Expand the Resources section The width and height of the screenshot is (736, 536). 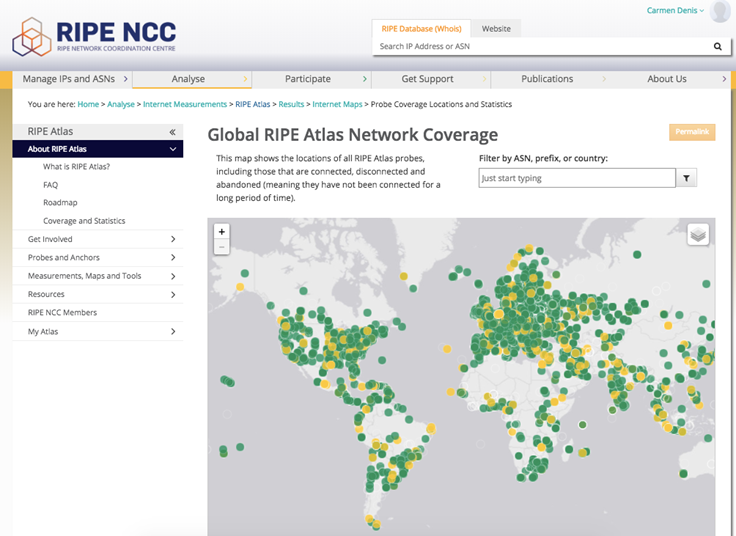click(x=173, y=294)
